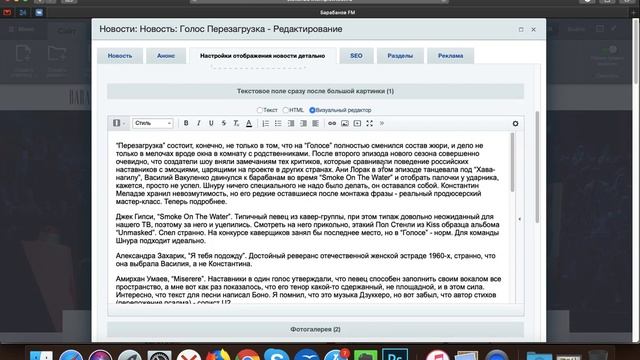
Task: Open Photoshop from the Dock
Action: tap(395, 354)
